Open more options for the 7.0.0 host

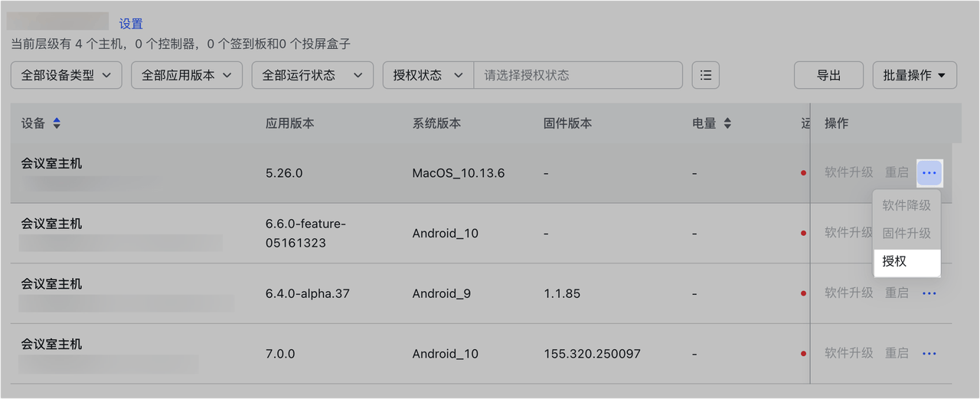click(929, 353)
